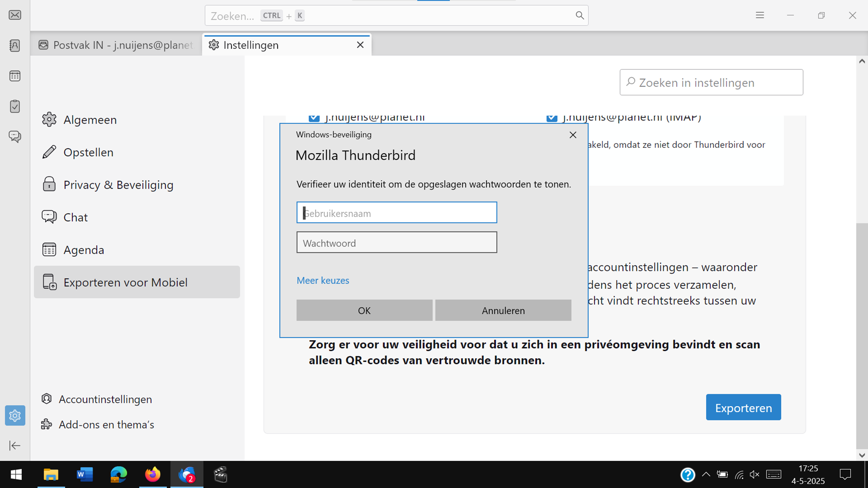The height and width of the screenshot is (488, 868).
Task: Collapse the spaces toolbar arrow icon
Action: click(15, 446)
